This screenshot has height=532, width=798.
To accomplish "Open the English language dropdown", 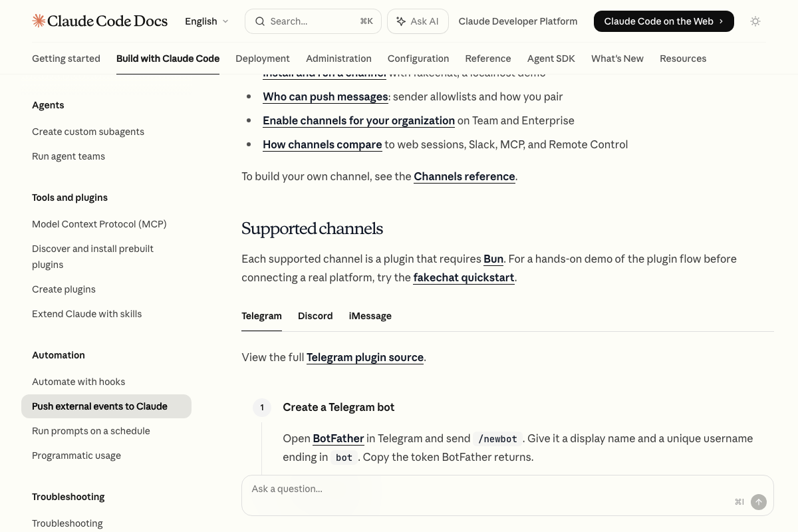I will (207, 21).
